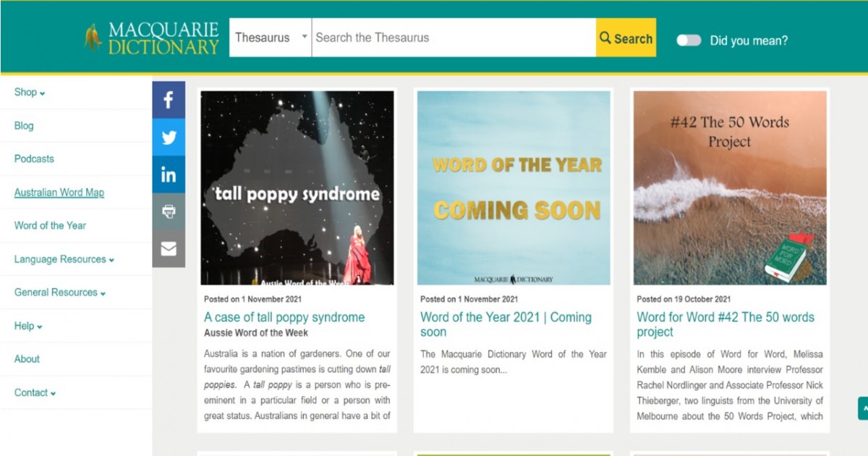Expand the Language Resources menu
Viewport: 868px width, 456px height.
64,259
